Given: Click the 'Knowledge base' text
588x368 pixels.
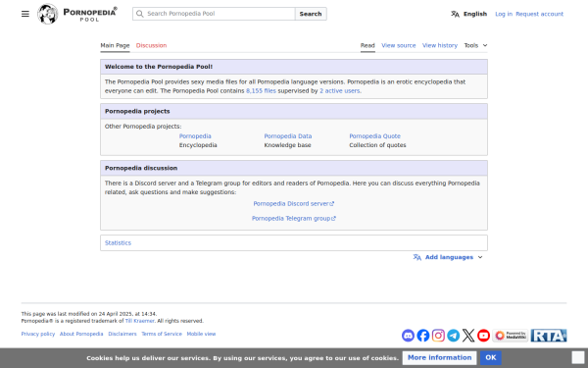Looking at the screenshot, I should [287, 145].
